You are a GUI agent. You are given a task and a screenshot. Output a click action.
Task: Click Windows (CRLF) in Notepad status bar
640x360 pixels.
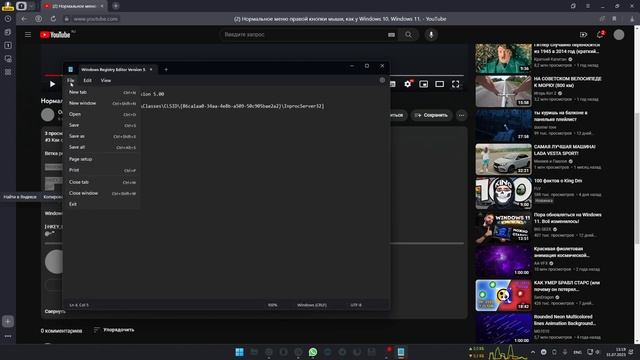(312, 305)
